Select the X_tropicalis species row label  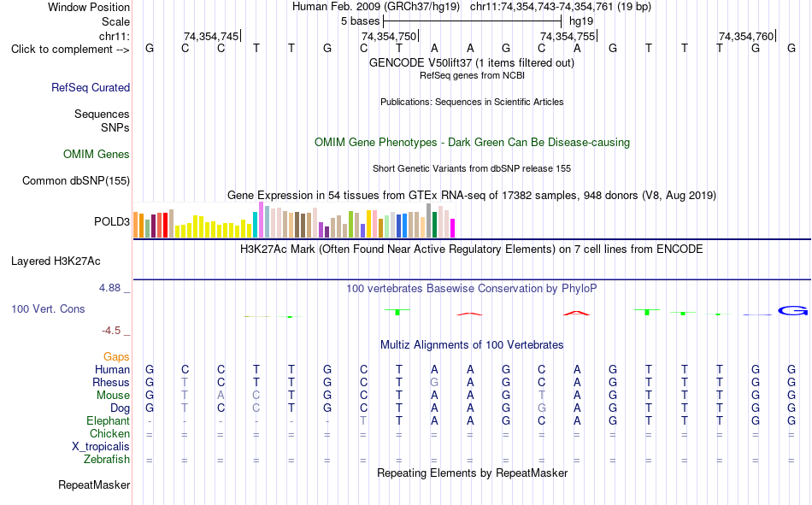coord(101,447)
